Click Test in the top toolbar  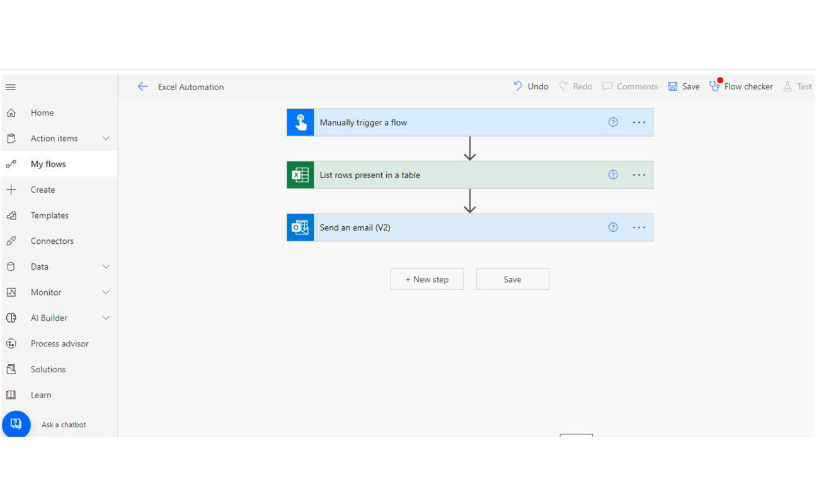[798, 86]
